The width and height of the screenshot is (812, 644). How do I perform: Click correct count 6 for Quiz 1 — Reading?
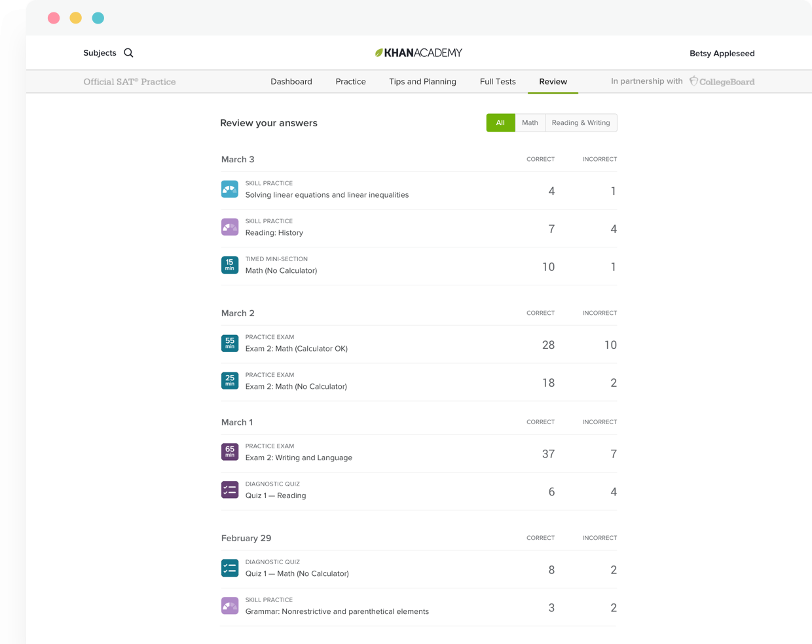(x=551, y=492)
